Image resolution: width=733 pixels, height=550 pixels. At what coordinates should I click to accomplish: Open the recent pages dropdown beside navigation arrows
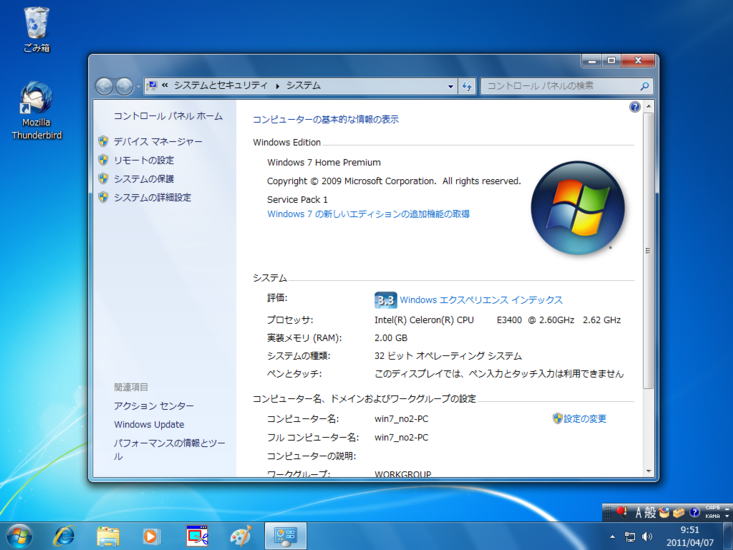pos(138,86)
